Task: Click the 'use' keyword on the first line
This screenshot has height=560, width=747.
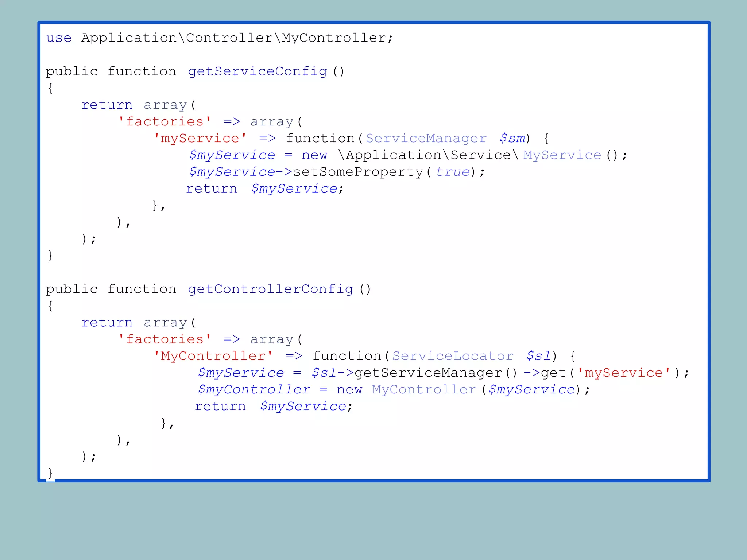Action: 59,38
